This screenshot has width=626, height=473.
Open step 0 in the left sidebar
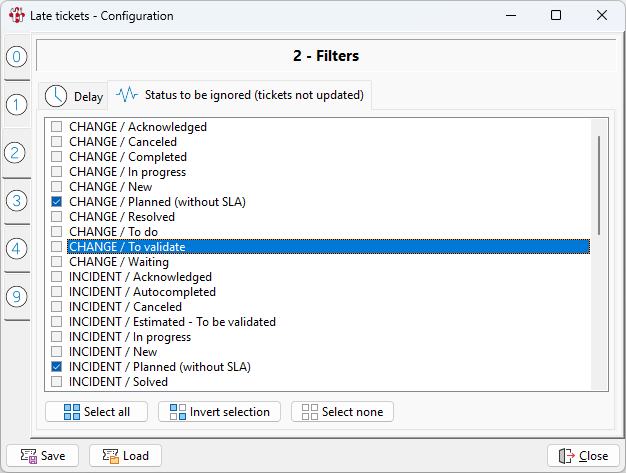[x=17, y=57]
